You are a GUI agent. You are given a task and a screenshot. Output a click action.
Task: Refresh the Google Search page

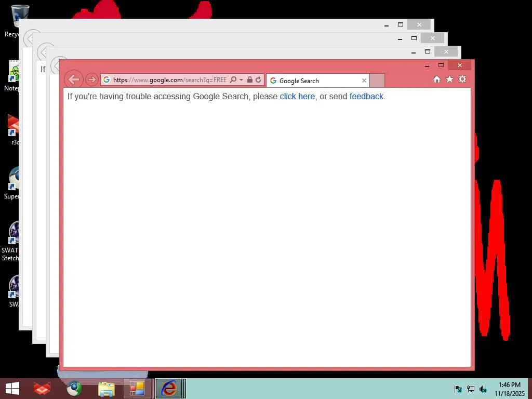click(x=259, y=79)
